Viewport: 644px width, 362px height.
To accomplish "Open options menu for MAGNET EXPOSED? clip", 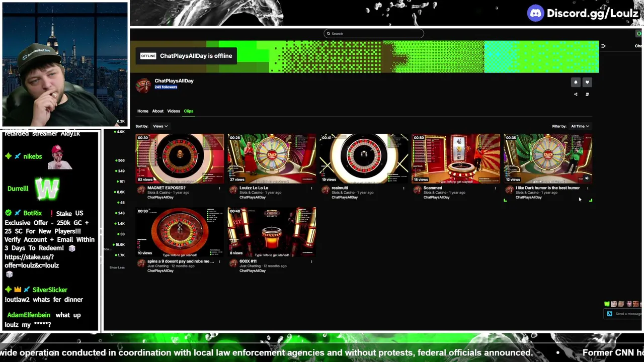I will [x=219, y=188].
